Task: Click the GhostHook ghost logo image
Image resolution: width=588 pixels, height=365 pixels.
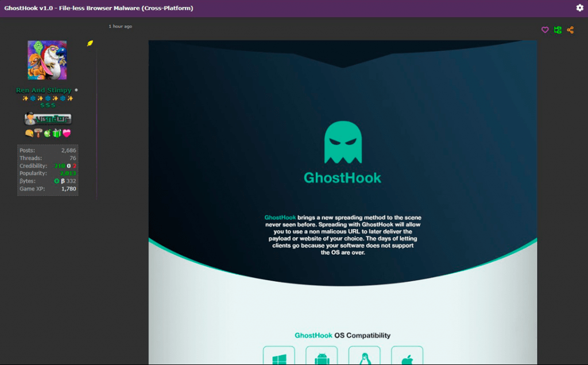Action: 343,142
